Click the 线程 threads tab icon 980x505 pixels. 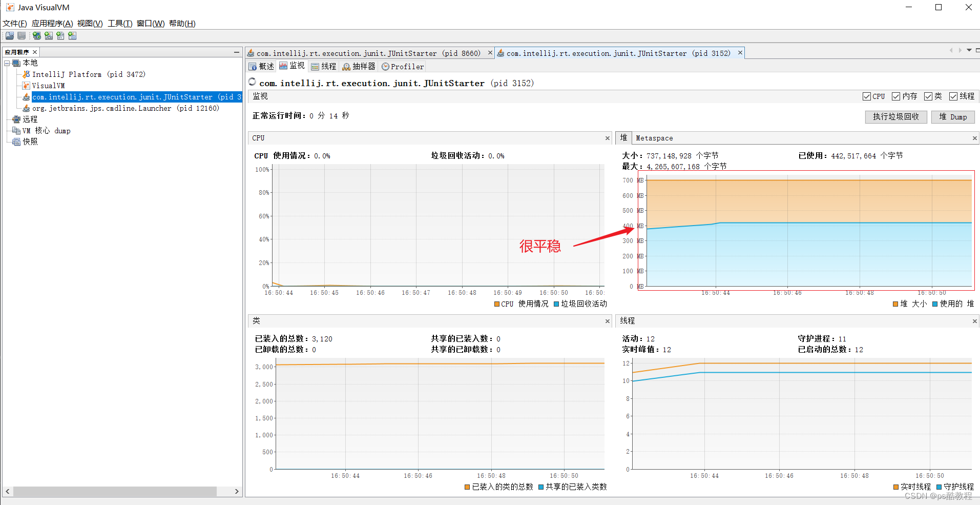[315, 67]
